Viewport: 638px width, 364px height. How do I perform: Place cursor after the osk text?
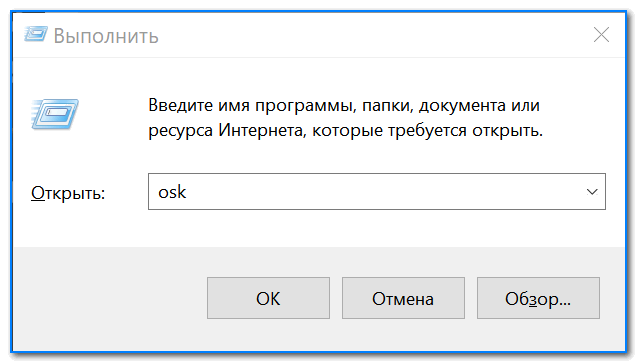[188, 192]
